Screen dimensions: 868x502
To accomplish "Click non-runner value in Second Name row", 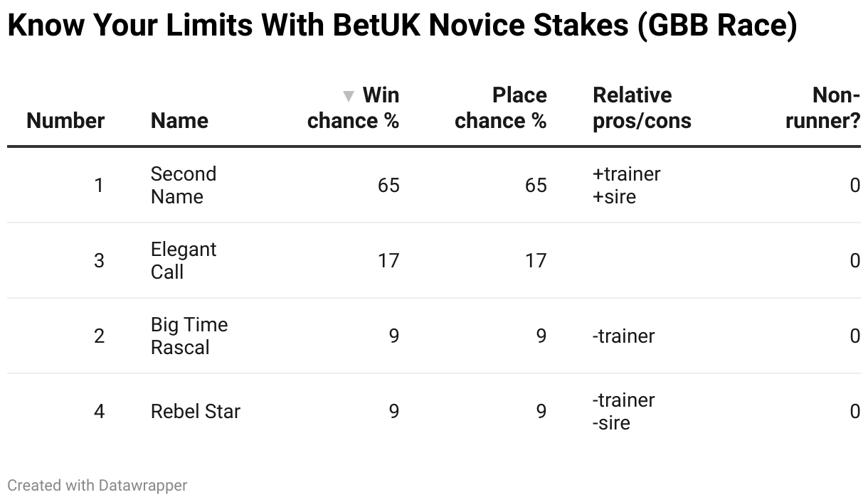I will coord(854,186).
